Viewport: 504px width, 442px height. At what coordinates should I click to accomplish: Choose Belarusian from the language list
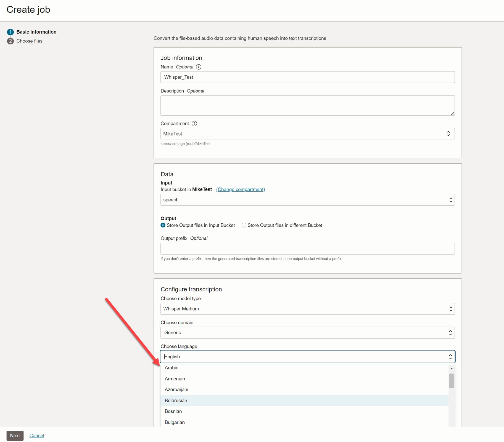tap(176, 400)
